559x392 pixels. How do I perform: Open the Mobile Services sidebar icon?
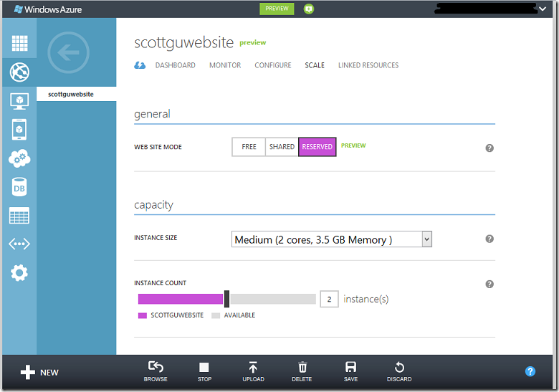coord(19,130)
